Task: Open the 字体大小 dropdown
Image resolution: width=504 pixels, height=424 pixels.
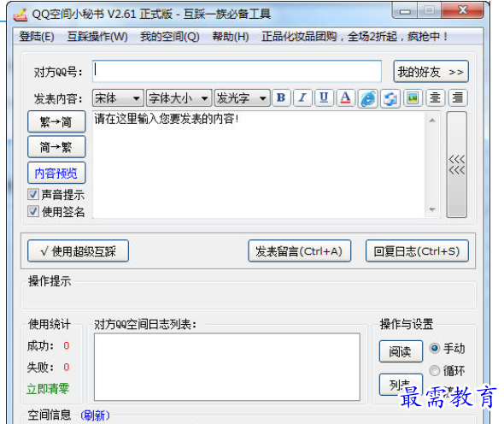Action: point(179,98)
